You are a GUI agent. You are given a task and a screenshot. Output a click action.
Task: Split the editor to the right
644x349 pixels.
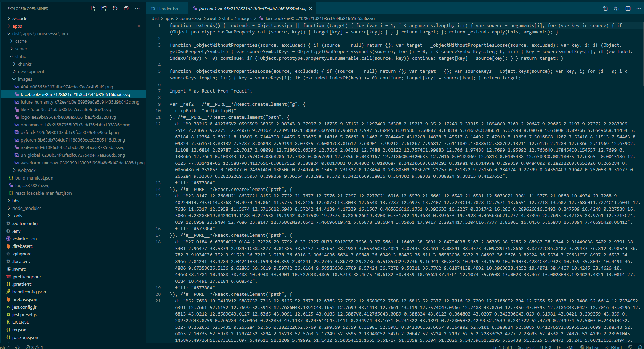628,9
